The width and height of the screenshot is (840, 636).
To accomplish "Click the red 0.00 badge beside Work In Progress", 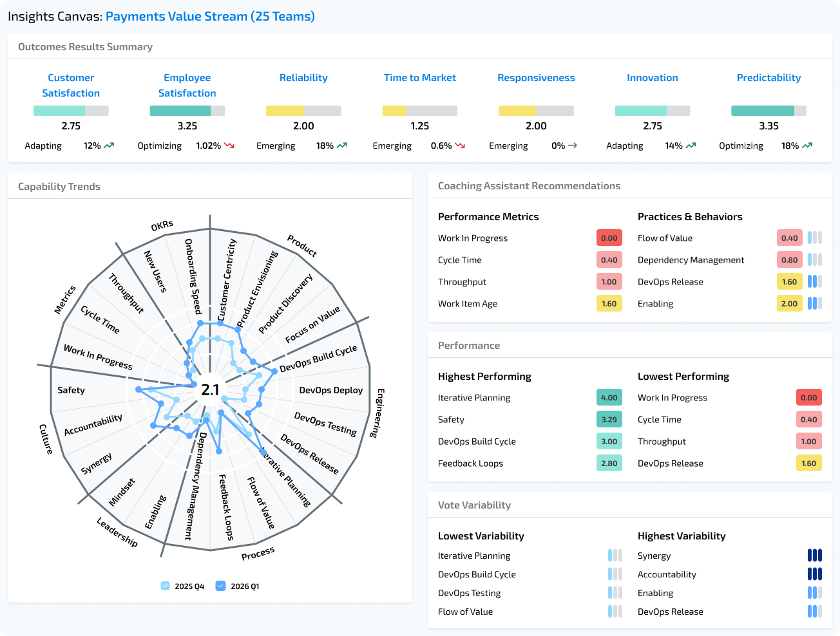I will click(x=609, y=238).
